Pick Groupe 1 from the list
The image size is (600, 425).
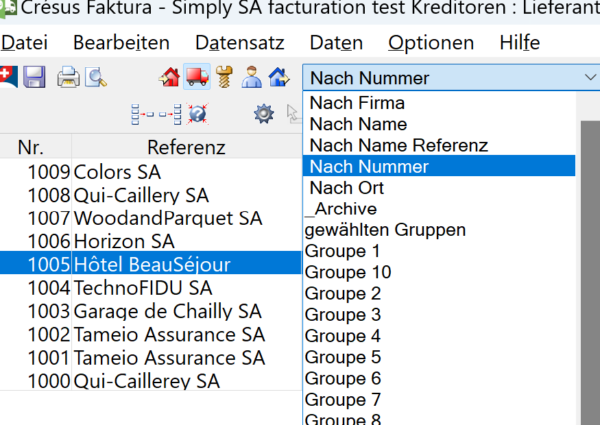pos(439,251)
